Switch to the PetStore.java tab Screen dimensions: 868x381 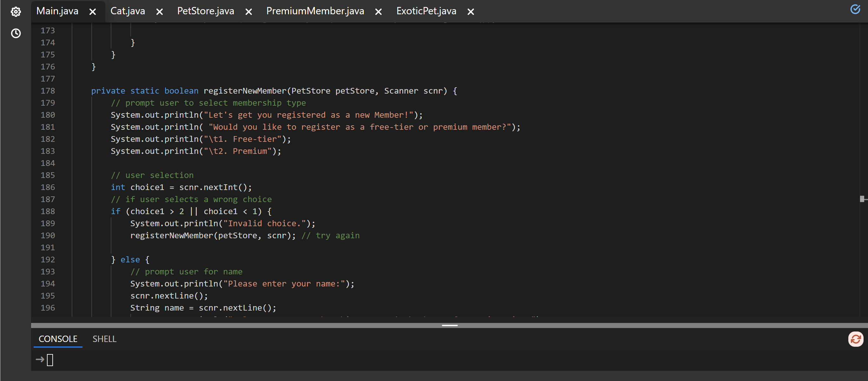[x=205, y=11]
